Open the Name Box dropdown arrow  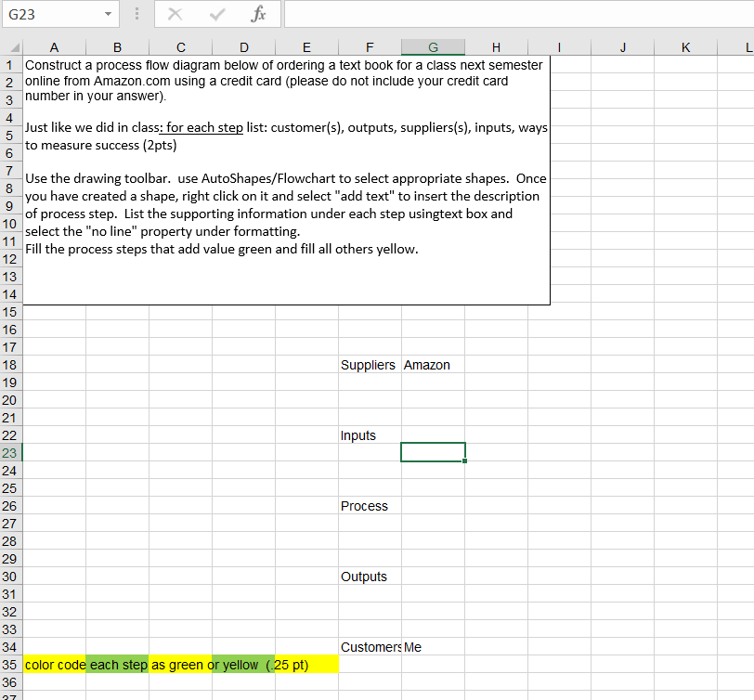[109, 14]
